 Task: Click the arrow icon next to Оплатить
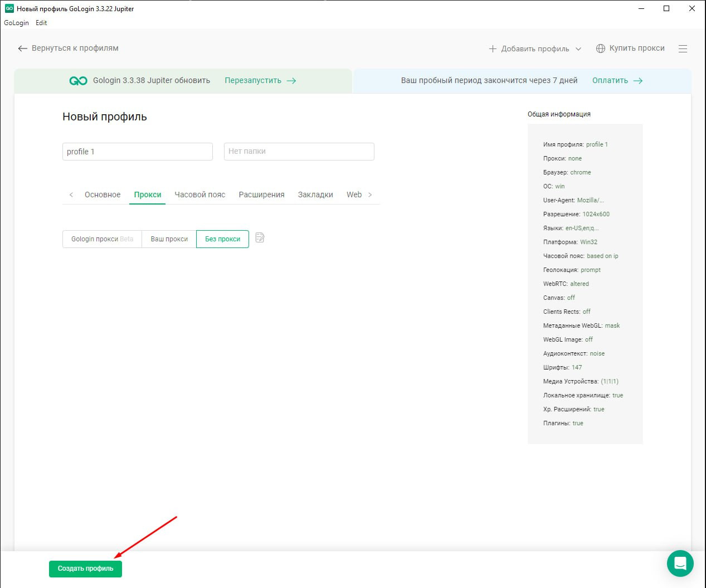point(638,81)
